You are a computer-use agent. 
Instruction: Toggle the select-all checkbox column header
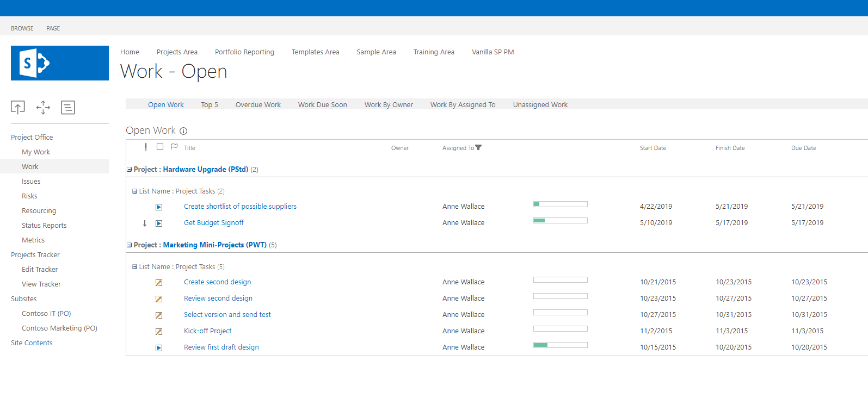[160, 147]
